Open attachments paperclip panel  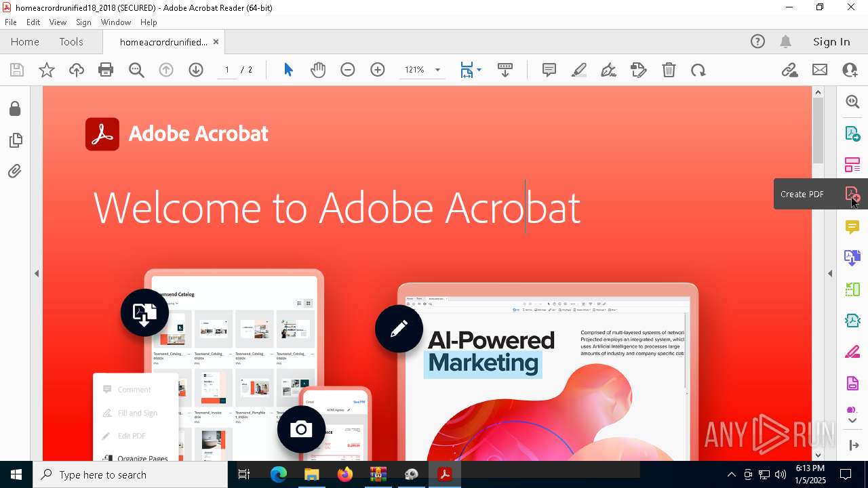pos(15,171)
